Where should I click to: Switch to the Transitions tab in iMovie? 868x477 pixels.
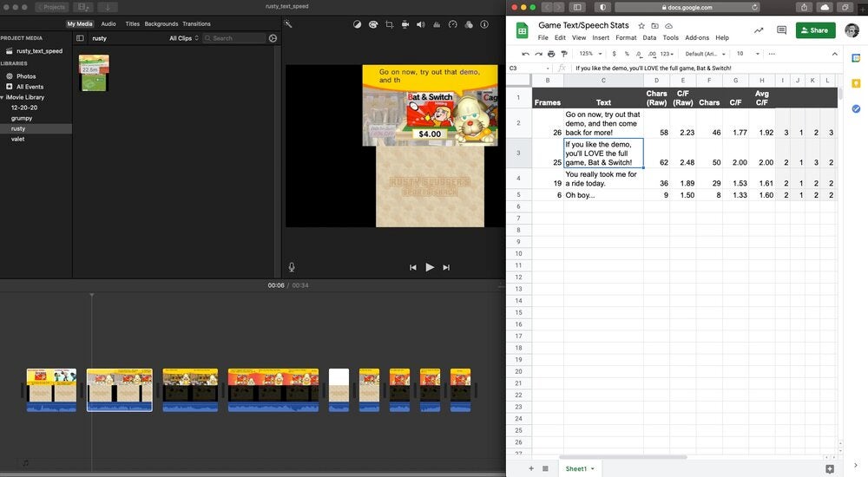coord(196,23)
